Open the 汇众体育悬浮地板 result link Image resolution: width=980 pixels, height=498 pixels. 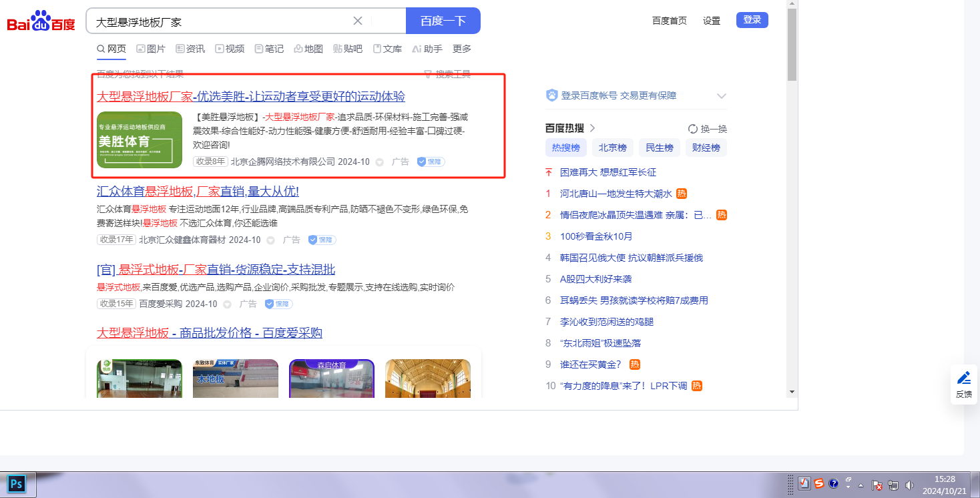(x=198, y=192)
